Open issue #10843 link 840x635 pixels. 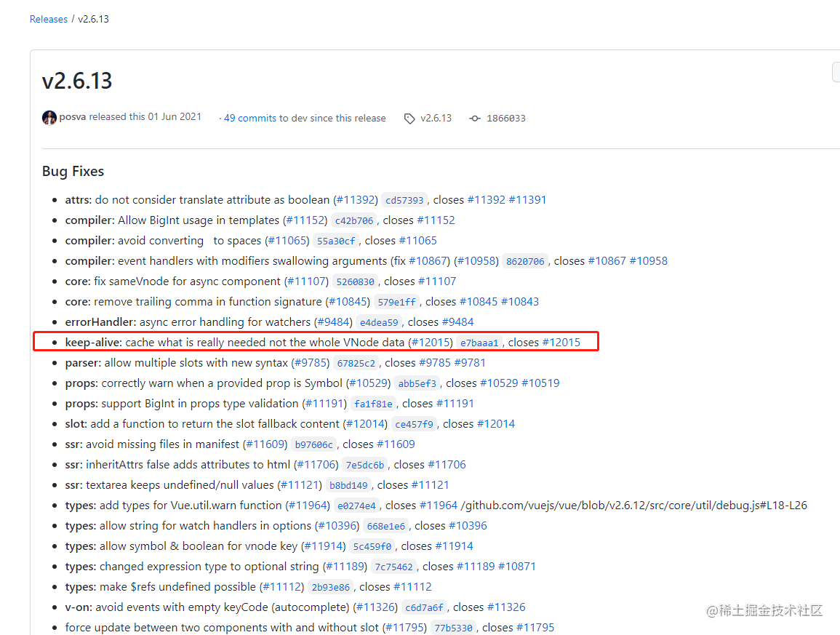click(520, 302)
